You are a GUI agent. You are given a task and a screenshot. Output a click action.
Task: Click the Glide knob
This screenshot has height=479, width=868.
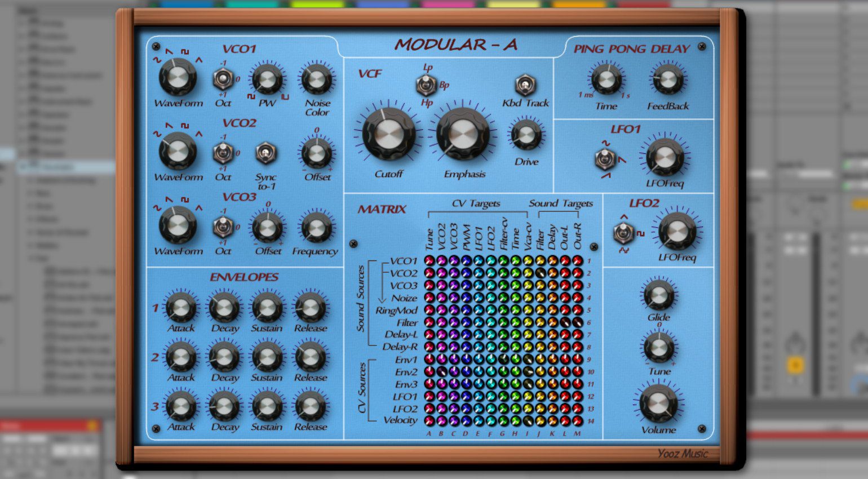(x=658, y=295)
